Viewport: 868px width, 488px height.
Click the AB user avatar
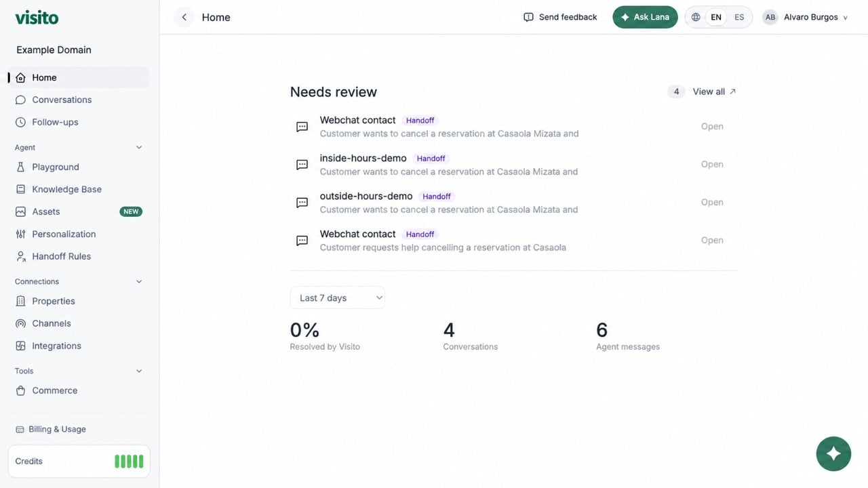coord(770,17)
